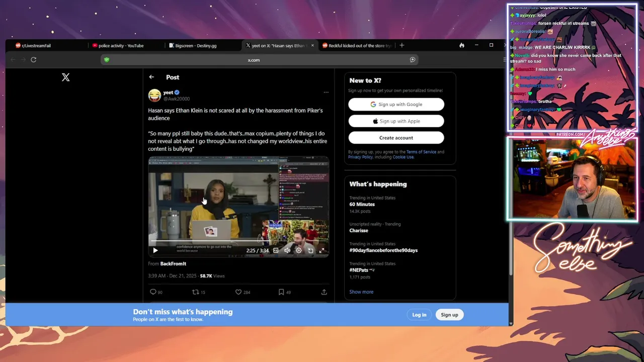Click the browser back arrow
The height and width of the screenshot is (362, 644).
pyautogui.click(x=13, y=60)
